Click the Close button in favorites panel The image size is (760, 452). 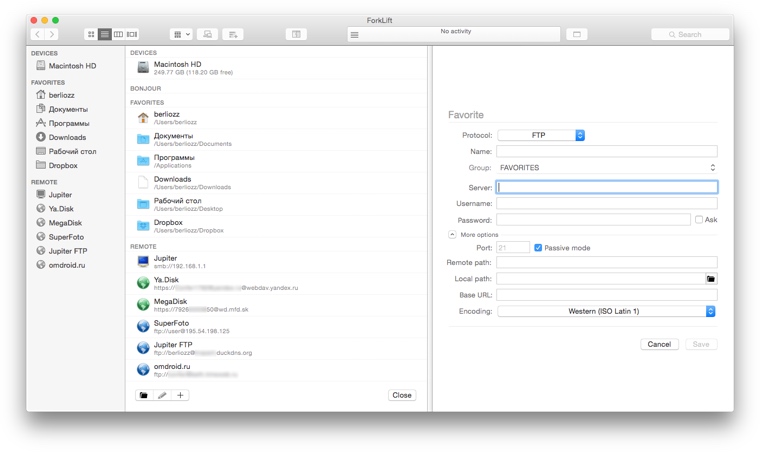[x=402, y=395]
